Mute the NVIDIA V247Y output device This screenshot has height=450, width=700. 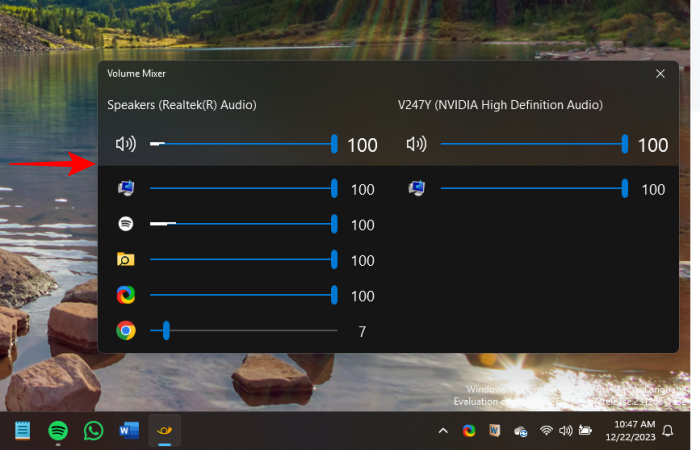(x=416, y=145)
